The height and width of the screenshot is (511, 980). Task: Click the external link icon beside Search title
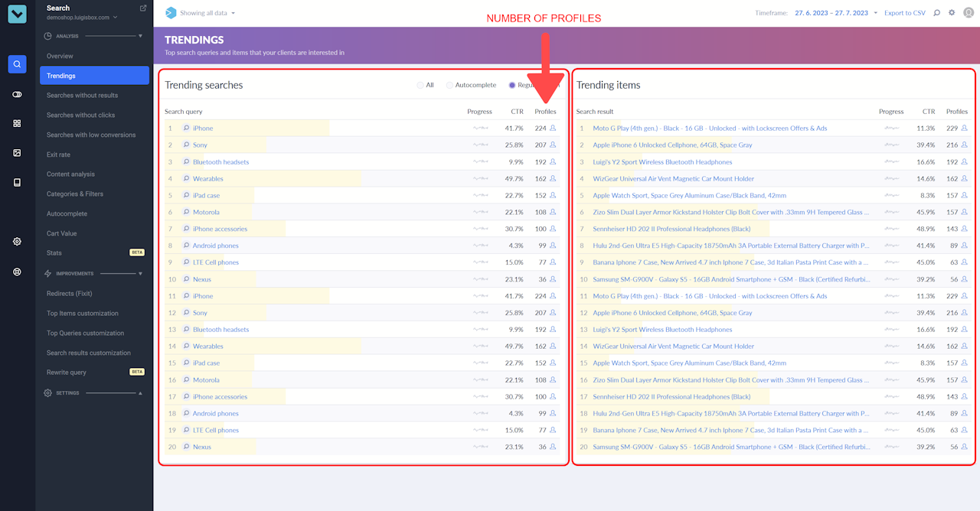pyautogui.click(x=143, y=8)
